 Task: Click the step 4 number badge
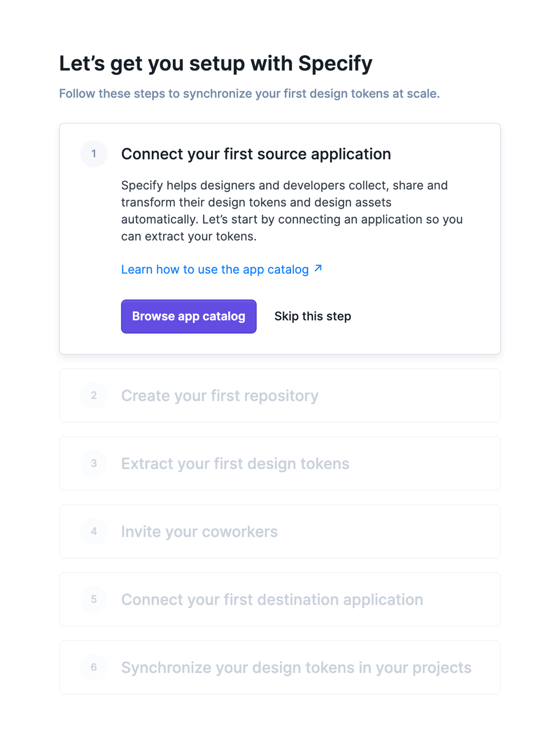[94, 532]
